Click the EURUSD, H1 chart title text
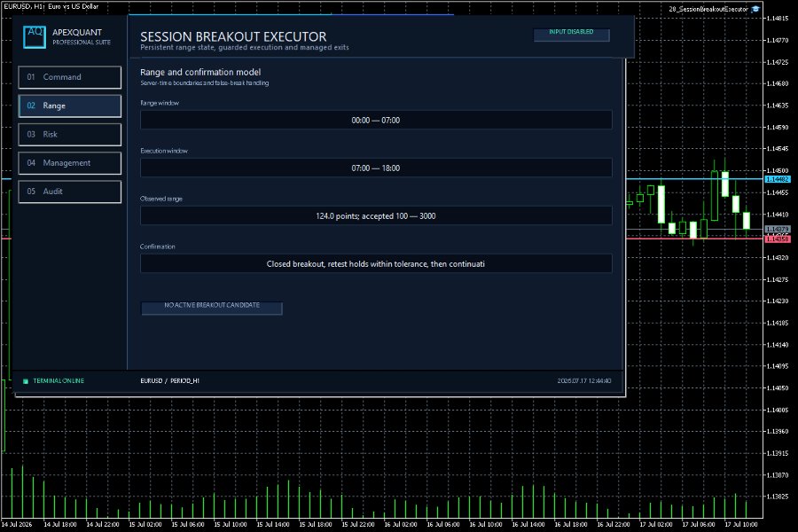This screenshot has height=532, width=798. click(51, 6)
